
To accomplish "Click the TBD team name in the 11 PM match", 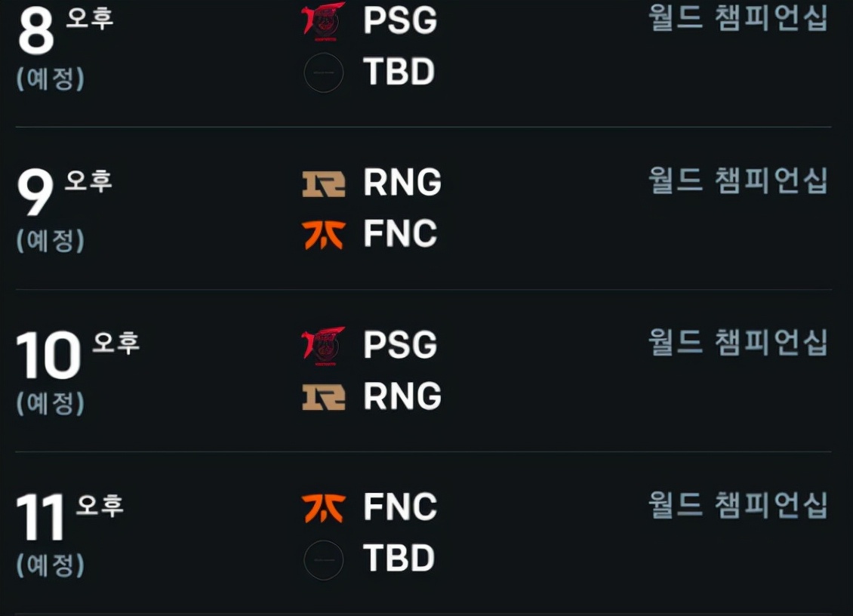I will click(x=399, y=559).
